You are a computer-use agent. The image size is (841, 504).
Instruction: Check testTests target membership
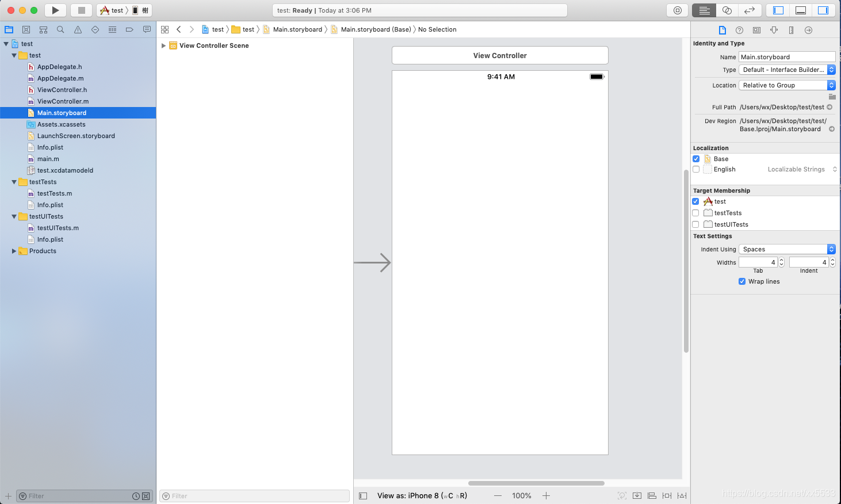[x=696, y=213]
